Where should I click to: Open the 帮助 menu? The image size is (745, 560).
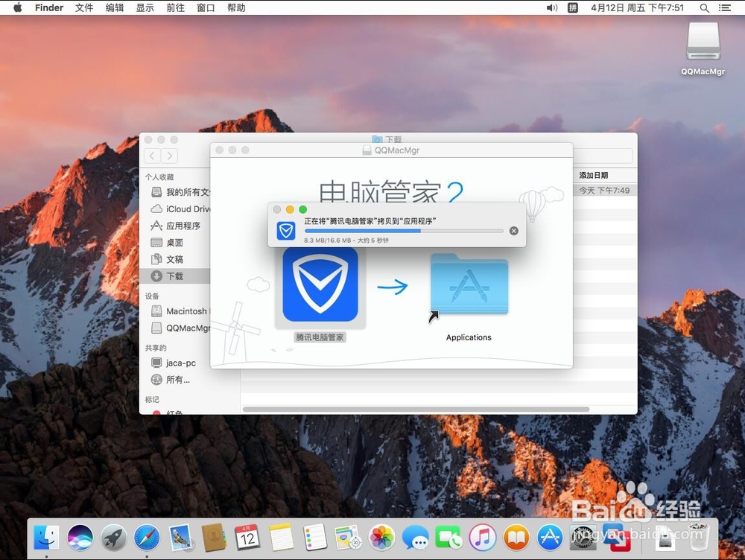[x=236, y=7]
